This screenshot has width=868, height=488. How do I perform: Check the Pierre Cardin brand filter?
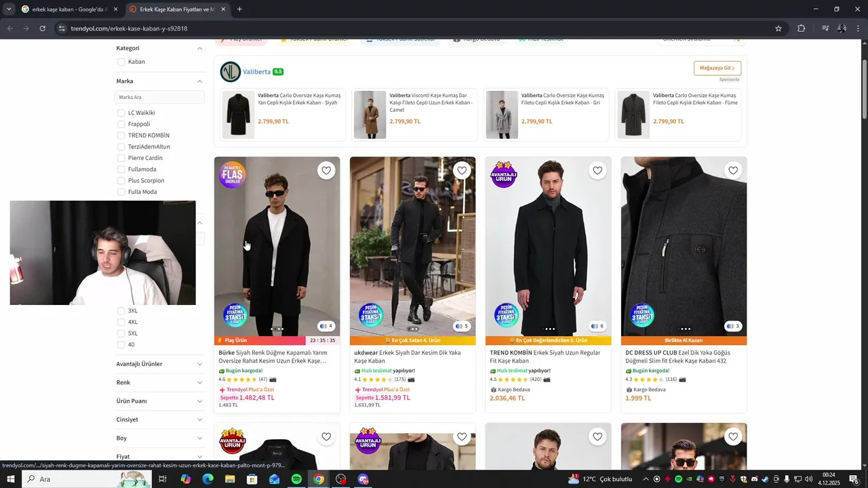coord(121,158)
